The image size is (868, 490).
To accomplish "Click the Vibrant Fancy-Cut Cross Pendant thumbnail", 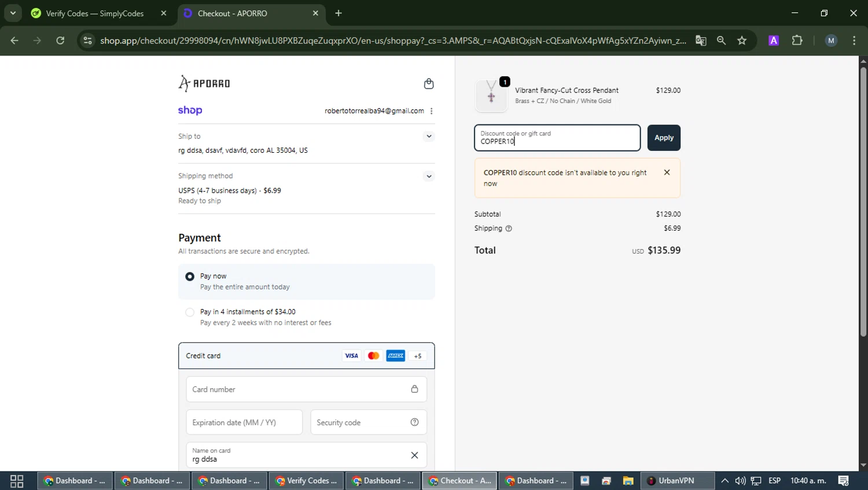I will [x=491, y=95].
